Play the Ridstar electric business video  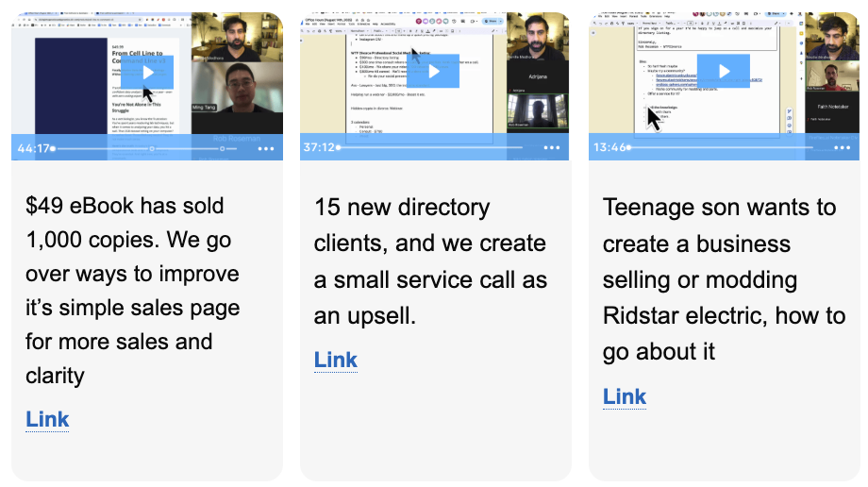click(x=724, y=72)
